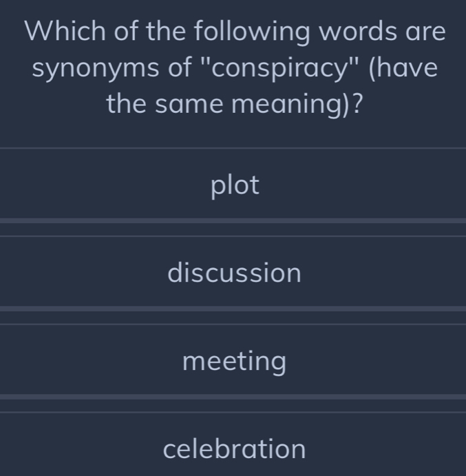The image size is (466, 476).
Task: Pick the "meeting" answer option
Action: tap(234, 360)
